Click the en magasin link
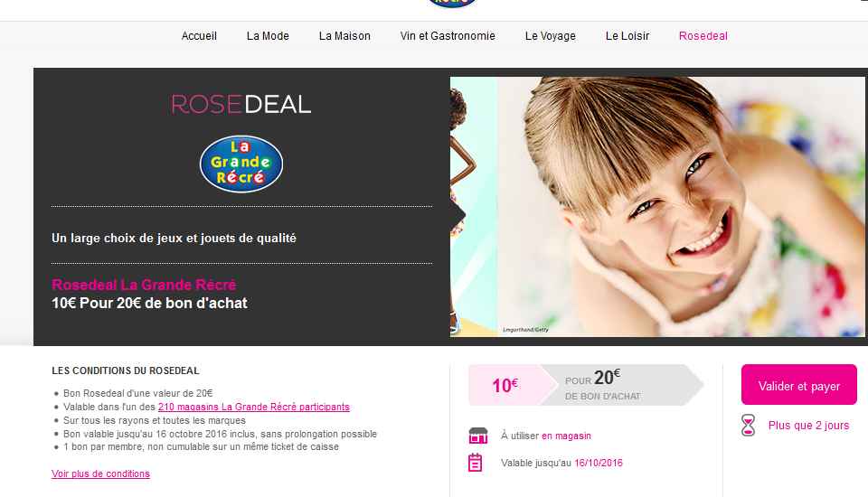868x497 pixels. tap(566, 436)
